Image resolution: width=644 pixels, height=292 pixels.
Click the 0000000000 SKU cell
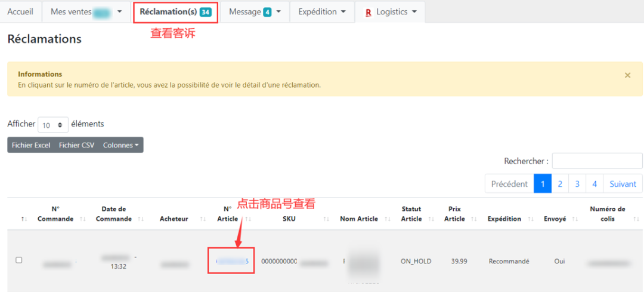click(x=279, y=261)
